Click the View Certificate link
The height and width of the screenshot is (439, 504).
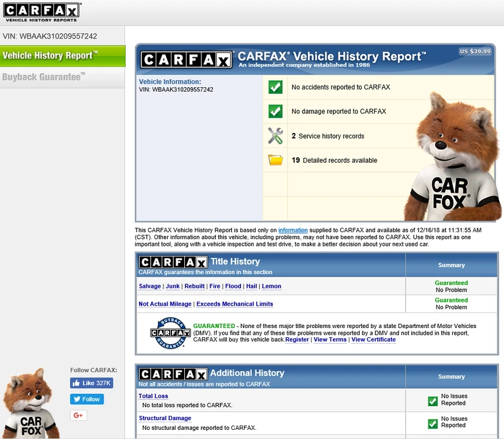coord(373,340)
